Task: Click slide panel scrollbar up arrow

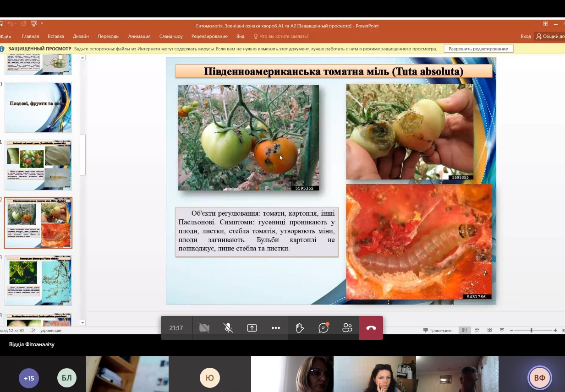Action: coord(83,58)
